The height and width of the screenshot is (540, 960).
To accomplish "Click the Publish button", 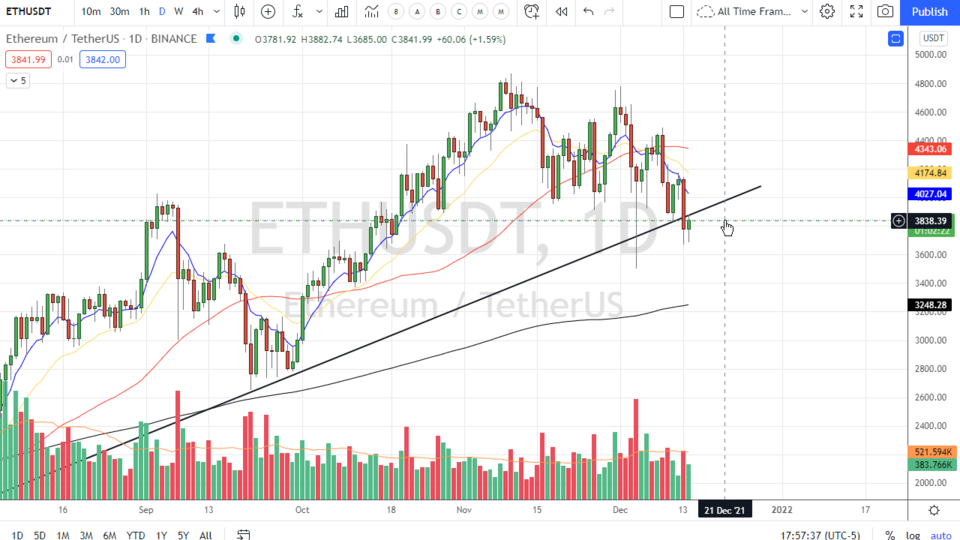I will [929, 12].
